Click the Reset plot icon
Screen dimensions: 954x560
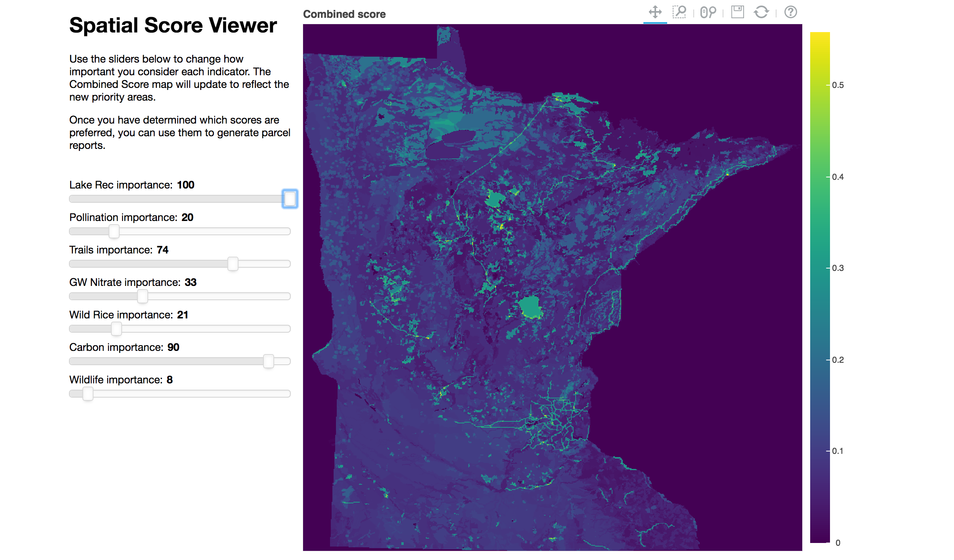(x=761, y=12)
